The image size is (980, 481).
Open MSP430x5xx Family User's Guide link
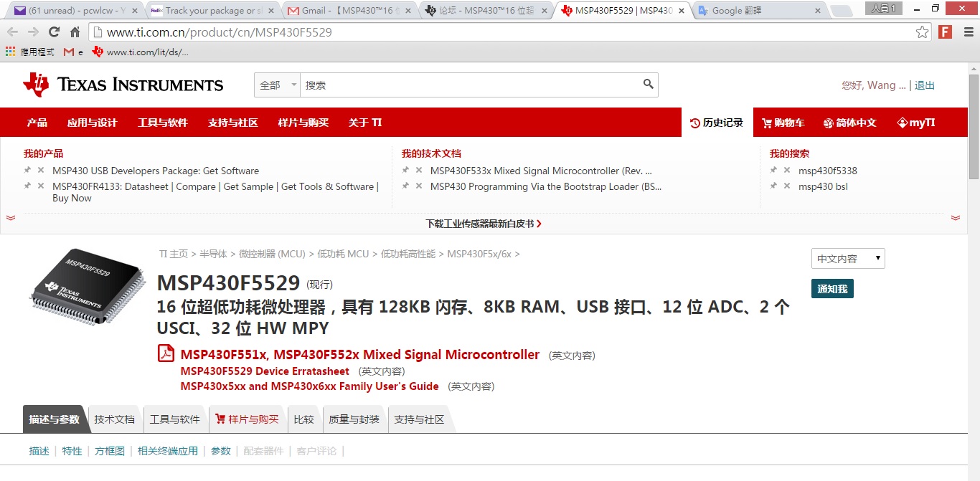[x=309, y=386]
